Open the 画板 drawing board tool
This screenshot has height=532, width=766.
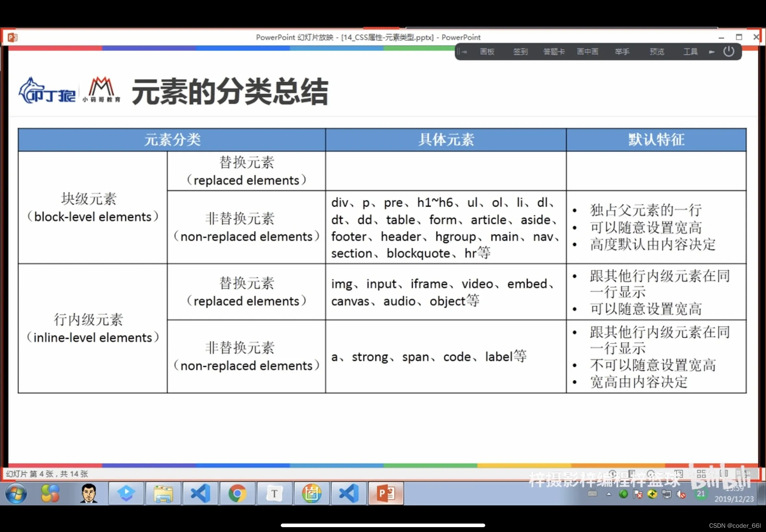[x=487, y=52]
